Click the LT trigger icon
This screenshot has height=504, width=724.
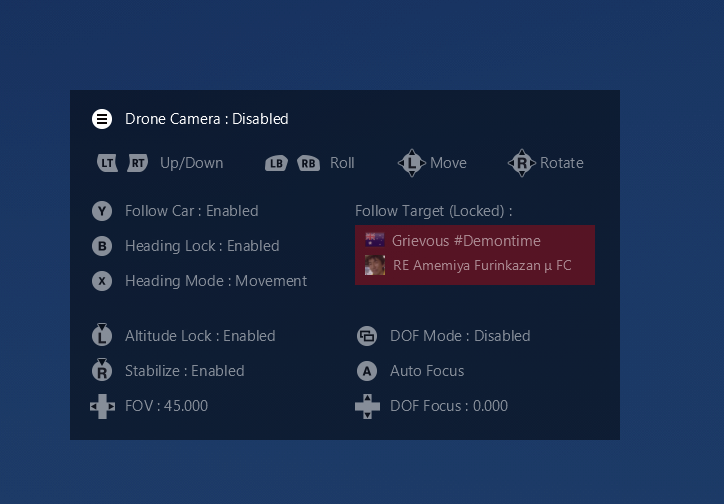pyautogui.click(x=108, y=163)
